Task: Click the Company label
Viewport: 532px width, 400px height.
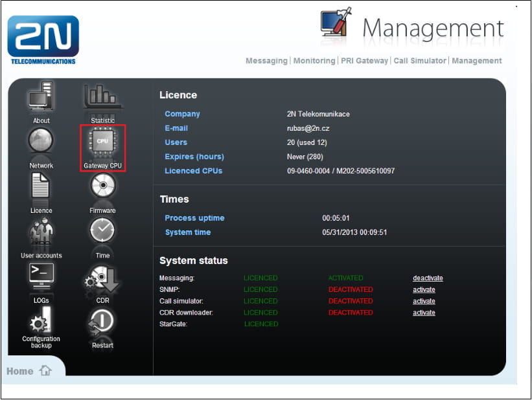Action: [182, 114]
